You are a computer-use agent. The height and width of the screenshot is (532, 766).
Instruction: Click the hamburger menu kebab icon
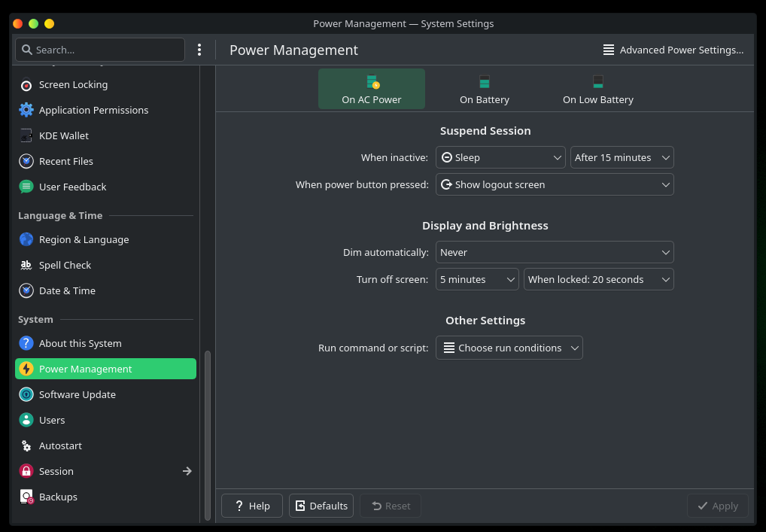click(199, 50)
